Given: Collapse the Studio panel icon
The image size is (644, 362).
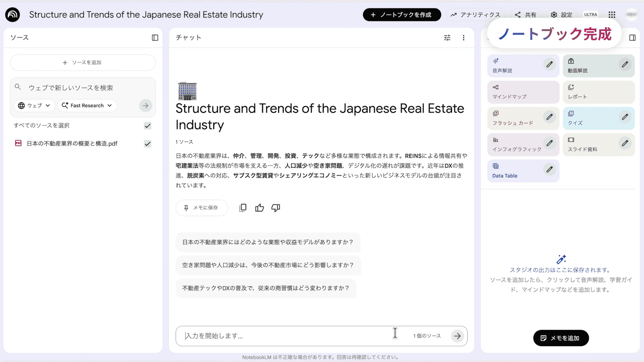Looking at the screenshot, I should [x=632, y=38].
